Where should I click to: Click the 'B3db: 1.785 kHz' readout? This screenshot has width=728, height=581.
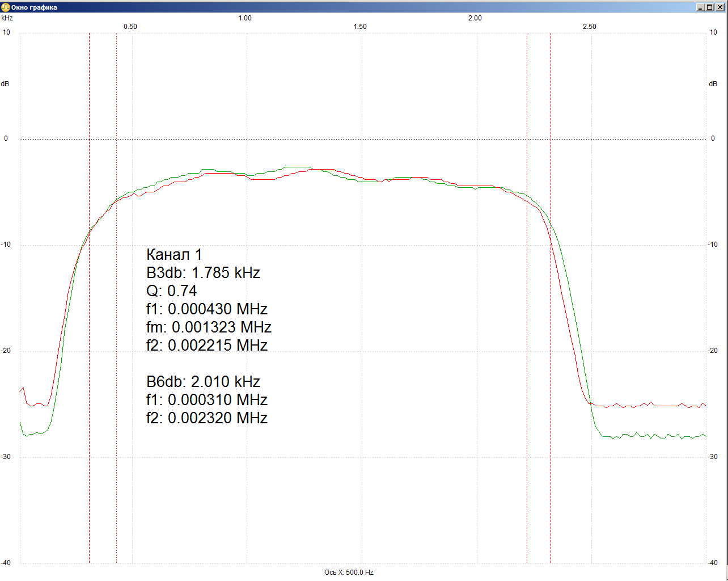[x=203, y=273]
